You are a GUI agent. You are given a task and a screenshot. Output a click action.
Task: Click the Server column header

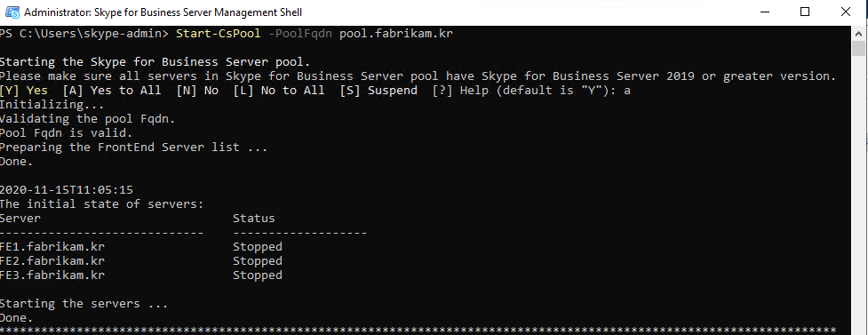click(x=20, y=219)
